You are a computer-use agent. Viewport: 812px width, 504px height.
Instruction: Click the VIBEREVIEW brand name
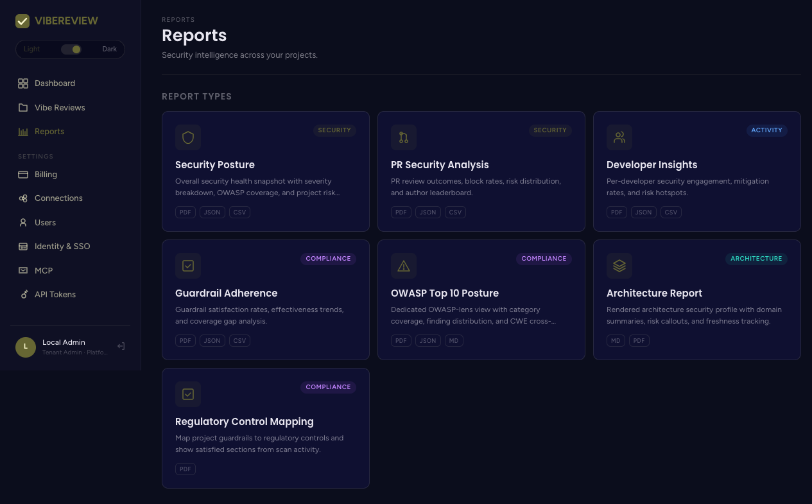pos(66,21)
